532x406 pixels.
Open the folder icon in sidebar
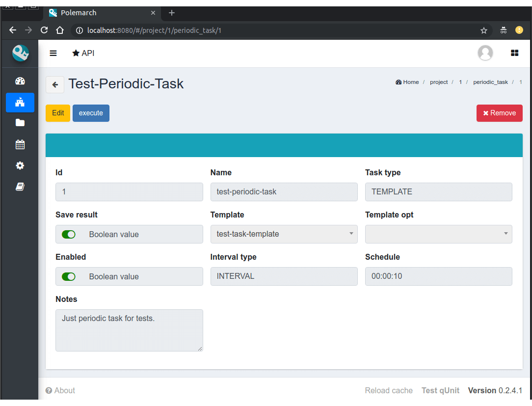coord(20,123)
